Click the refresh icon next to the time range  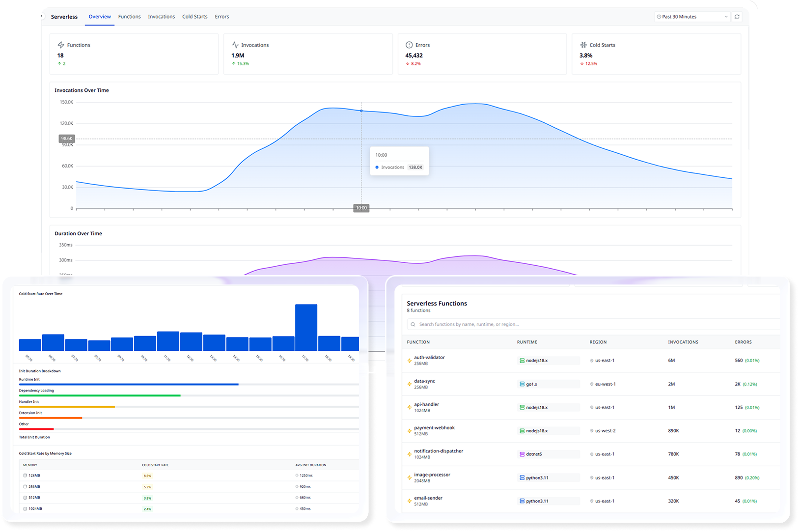pos(737,17)
